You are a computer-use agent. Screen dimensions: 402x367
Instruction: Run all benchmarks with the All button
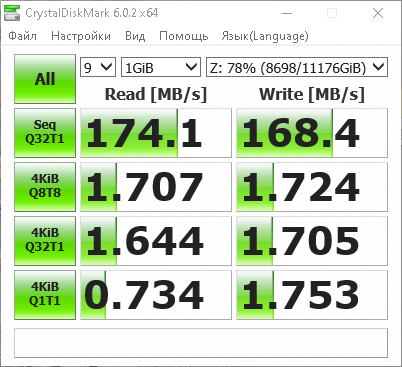(45, 79)
